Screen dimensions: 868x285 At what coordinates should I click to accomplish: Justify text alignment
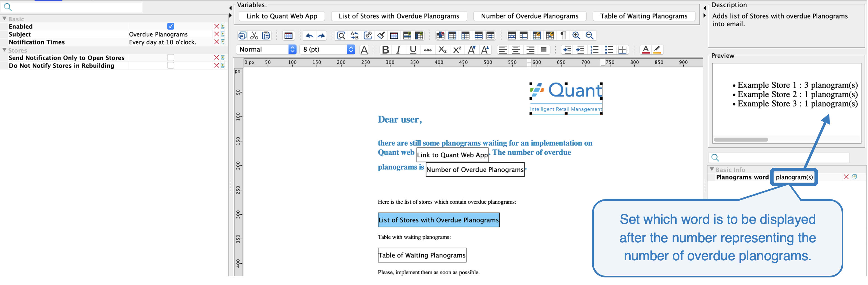pyautogui.click(x=544, y=50)
